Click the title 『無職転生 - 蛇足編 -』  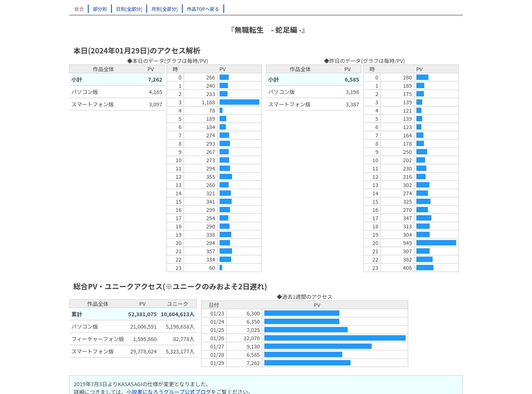point(268,30)
